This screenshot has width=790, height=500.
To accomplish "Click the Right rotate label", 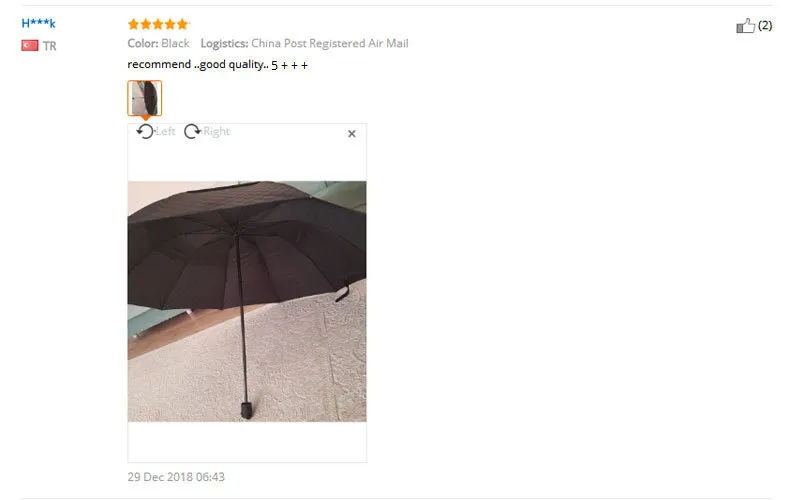I will [217, 132].
